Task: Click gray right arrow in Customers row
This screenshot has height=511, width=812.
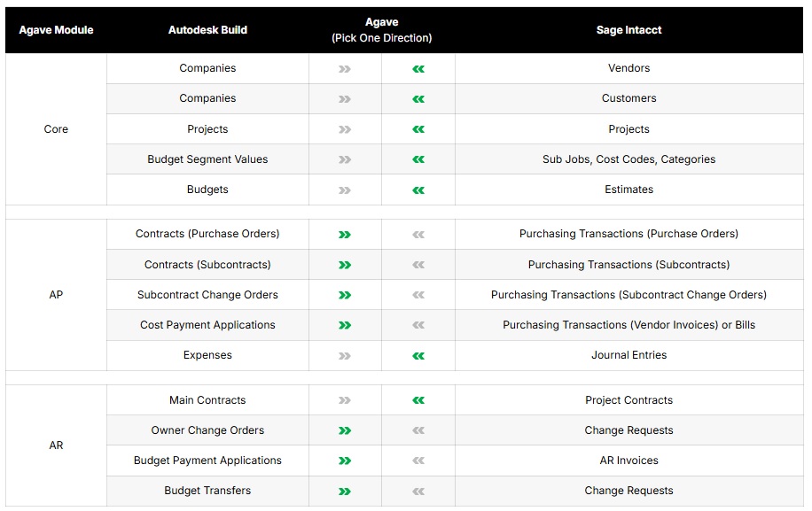Action: point(345,98)
